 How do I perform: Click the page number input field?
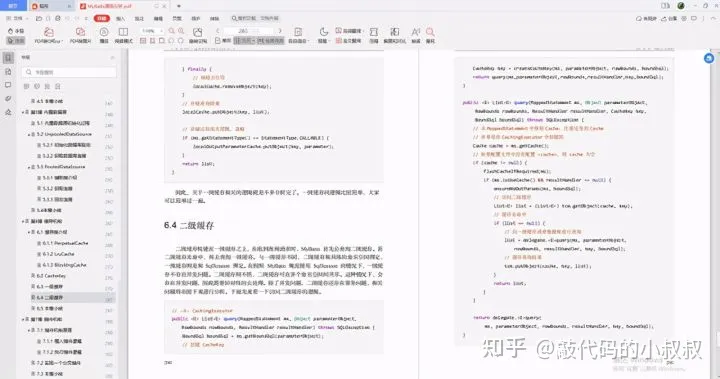(248, 31)
